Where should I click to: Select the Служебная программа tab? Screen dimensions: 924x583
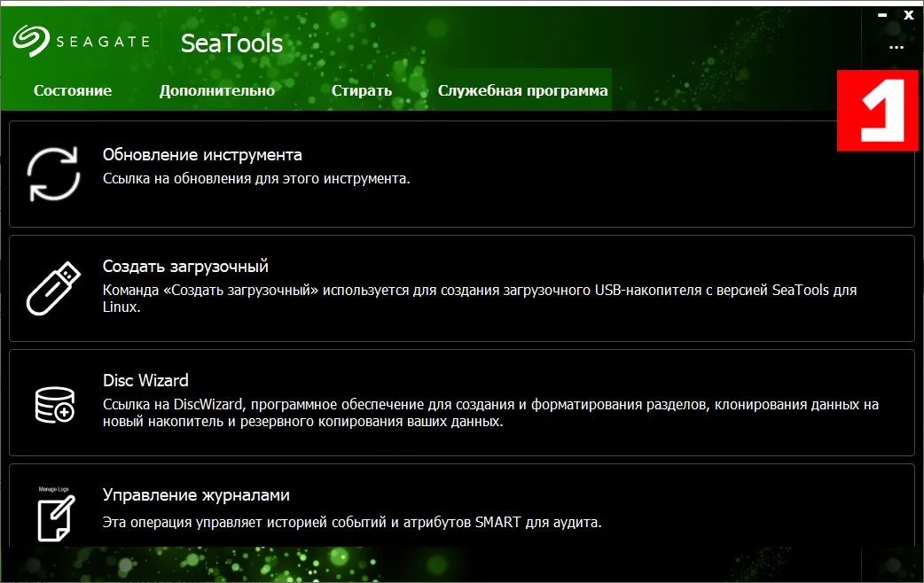point(523,90)
